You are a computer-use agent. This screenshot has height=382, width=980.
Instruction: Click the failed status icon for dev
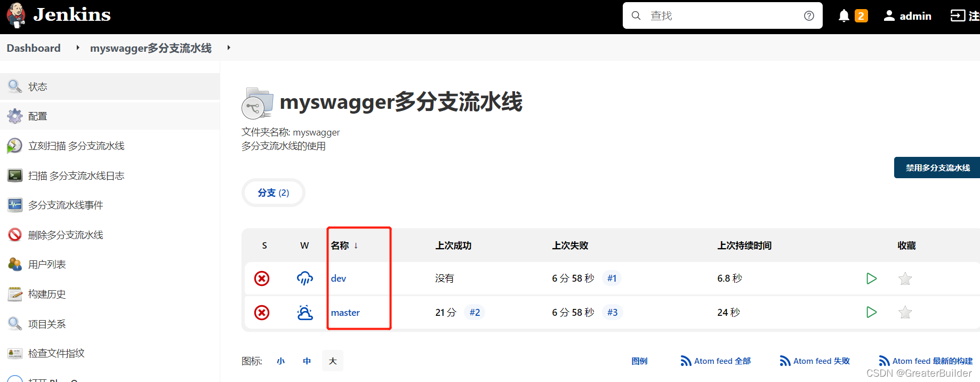262,278
